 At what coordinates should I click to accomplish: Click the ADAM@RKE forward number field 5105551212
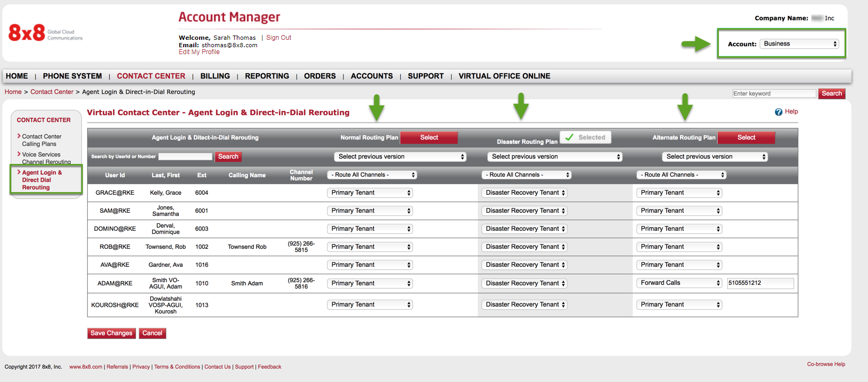click(x=760, y=283)
